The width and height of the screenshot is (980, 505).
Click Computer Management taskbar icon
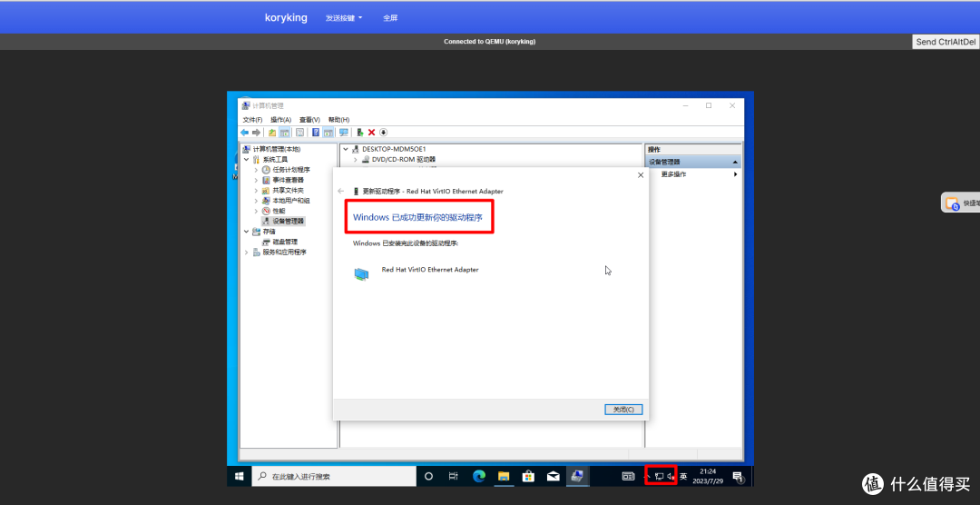coord(578,476)
